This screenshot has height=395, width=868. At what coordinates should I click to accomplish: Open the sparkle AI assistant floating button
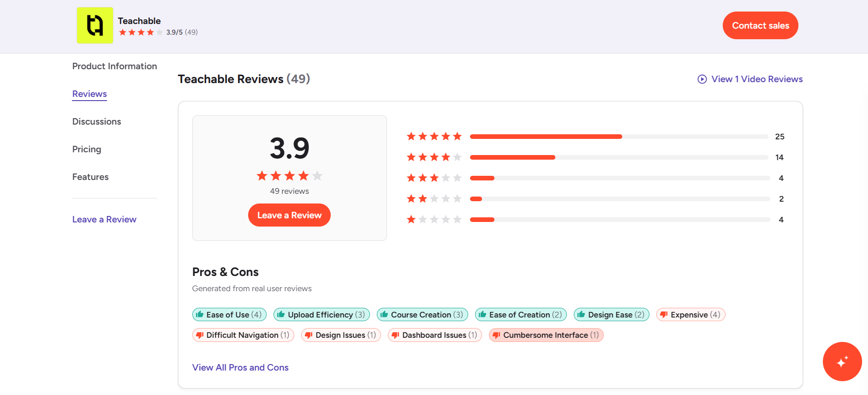[x=842, y=361]
